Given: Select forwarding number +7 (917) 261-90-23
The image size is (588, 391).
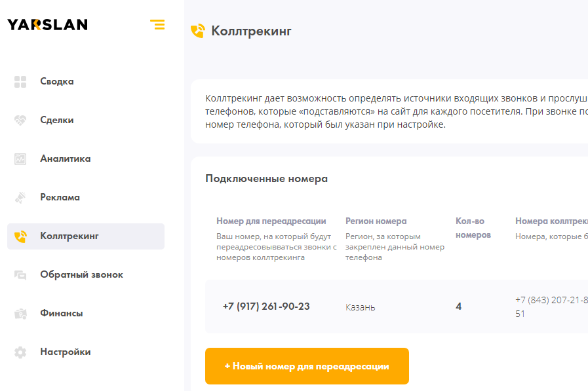Looking at the screenshot, I should 265,306.
